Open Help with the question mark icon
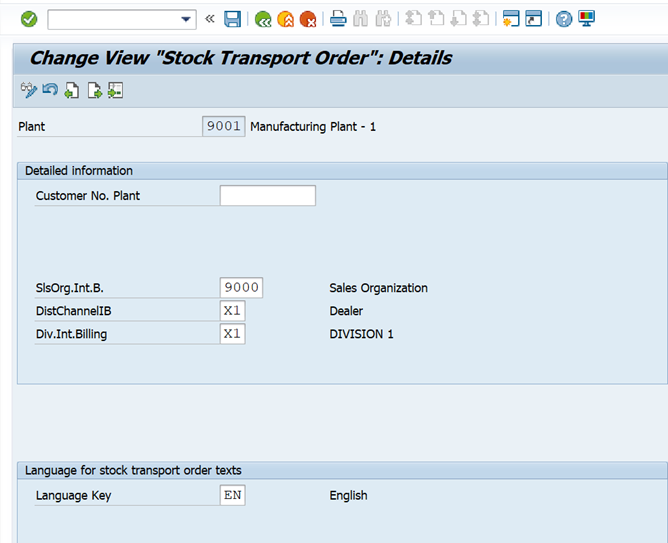 [564, 19]
